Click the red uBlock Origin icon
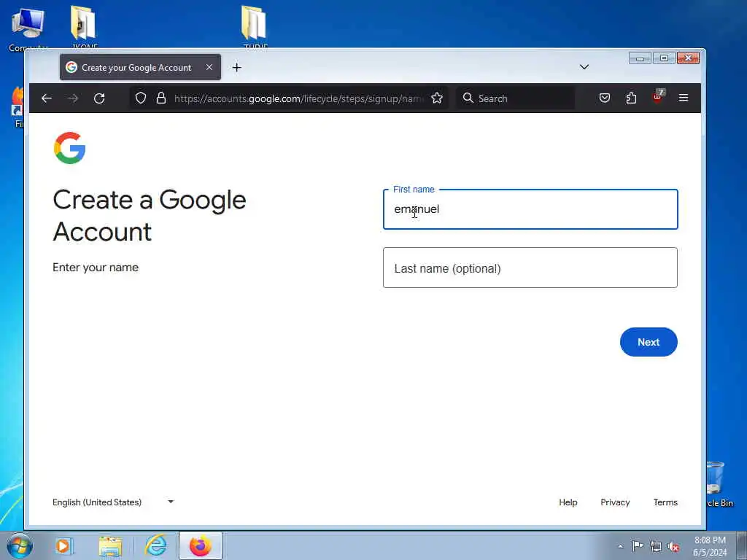747x560 pixels. (658, 97)
